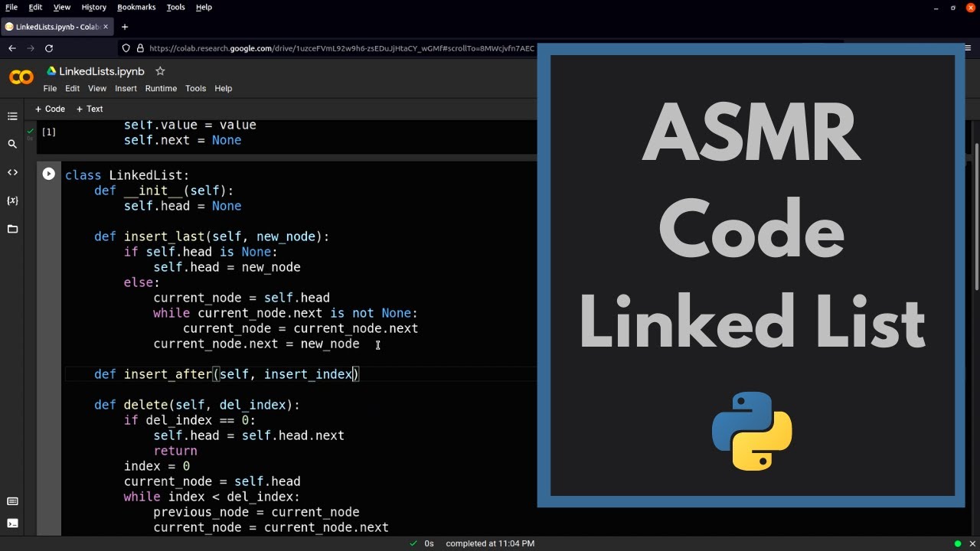Open the Firefox Tools menu

tap(175, 7)
